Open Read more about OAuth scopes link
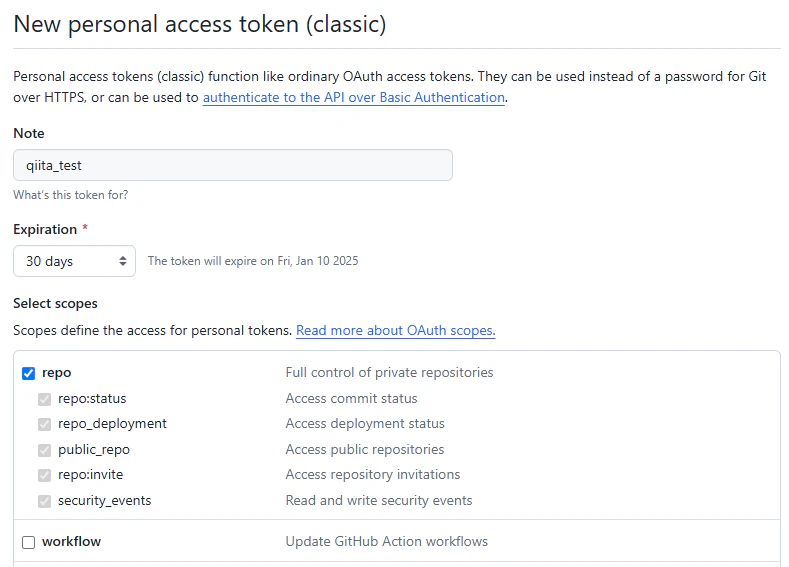Viewport: 789px width, 567px height. pos(396,331)
